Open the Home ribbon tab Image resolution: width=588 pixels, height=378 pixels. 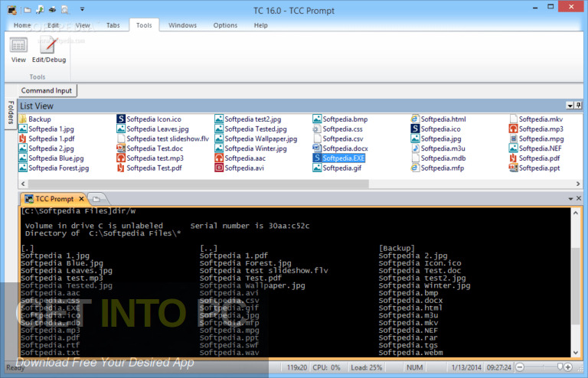pos(22,25)
